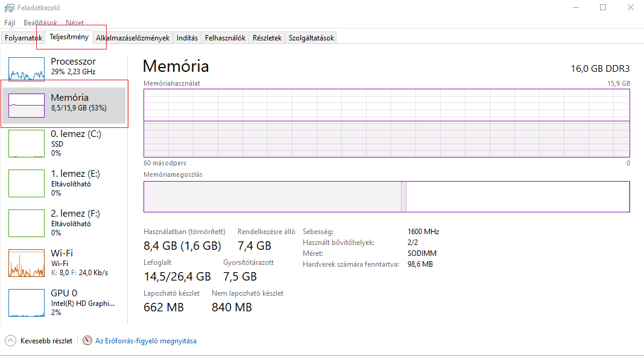Click the Task Manager app icon in title bar
644x356 pixels.
(10, 8)
